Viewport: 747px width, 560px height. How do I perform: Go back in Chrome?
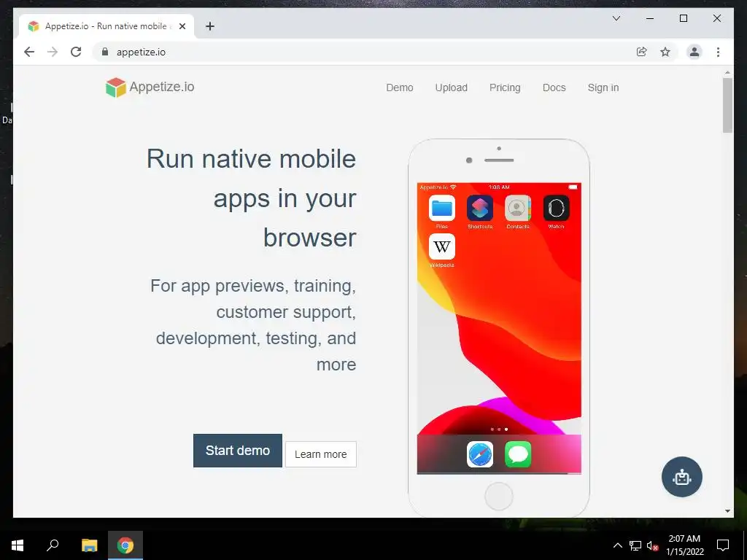tap(29, 52)
